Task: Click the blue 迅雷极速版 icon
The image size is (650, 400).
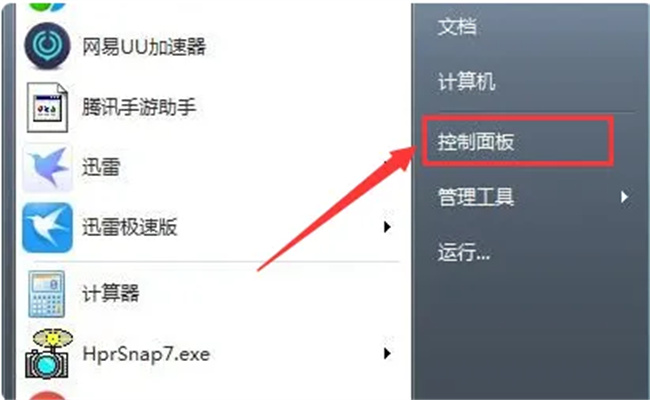Action: pyautogui.click(x=47, y=228)
